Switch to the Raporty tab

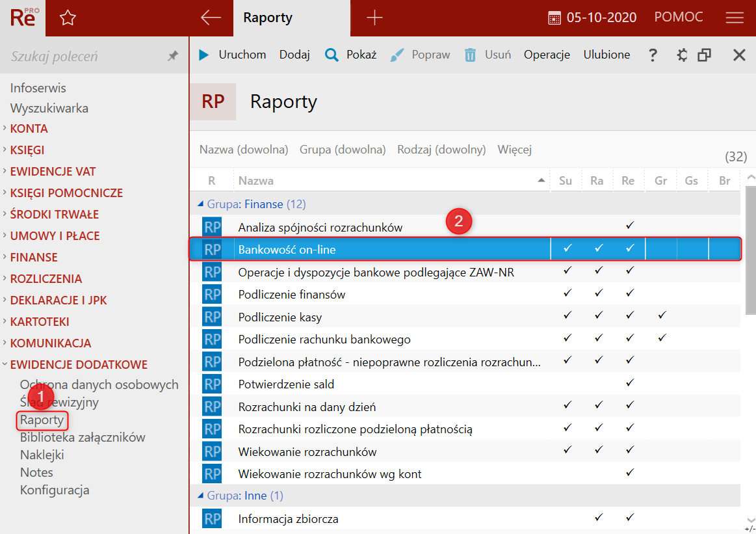coord(268,18)
